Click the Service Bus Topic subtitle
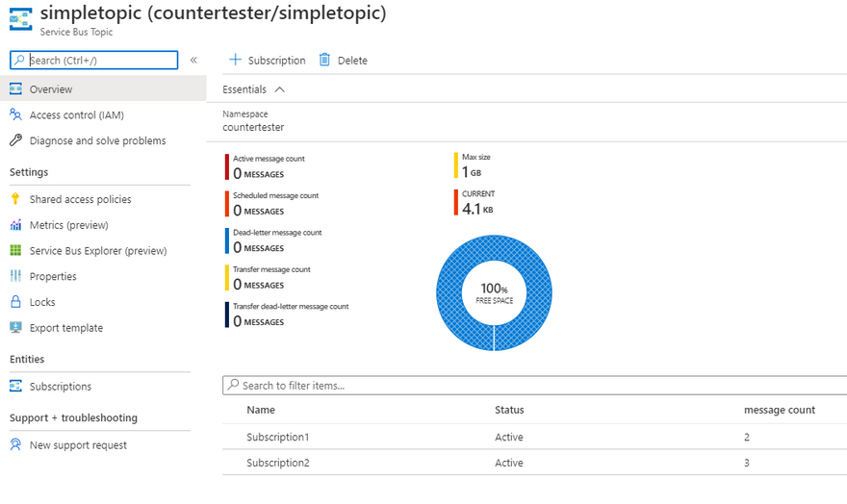847x504 pixels. click(x=76, y=32)
